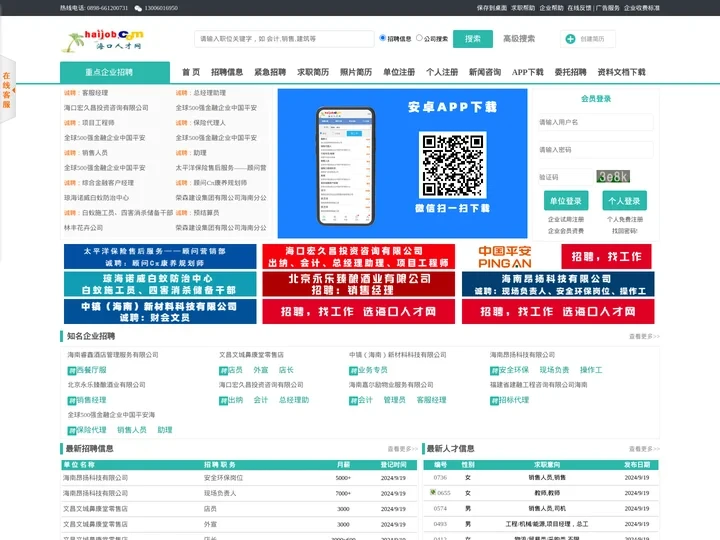This screenshot has width=720, height=540.
Task: Click the job keyword search field
Action: tap(284, 39)
